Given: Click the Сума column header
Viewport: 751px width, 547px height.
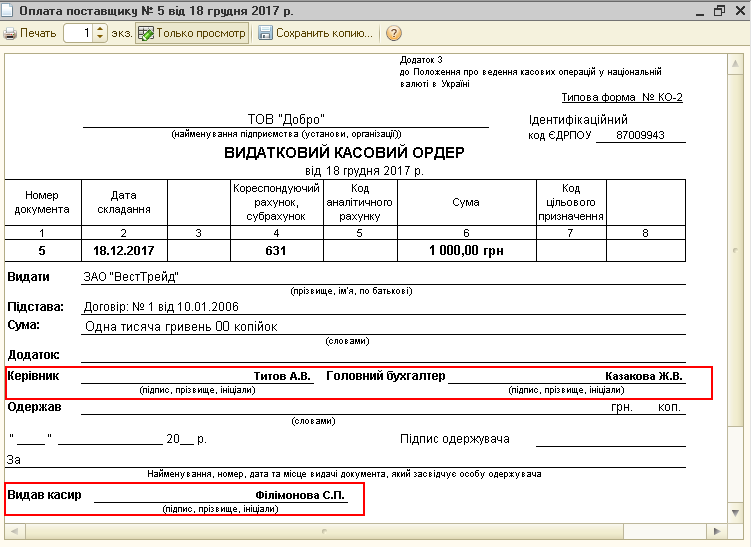Looking at the screenshot, I should pos(466,202).
